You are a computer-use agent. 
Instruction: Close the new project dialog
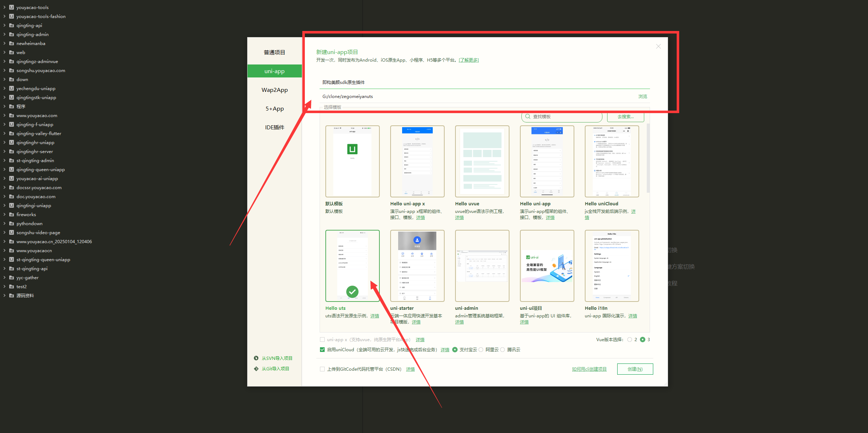658,46
